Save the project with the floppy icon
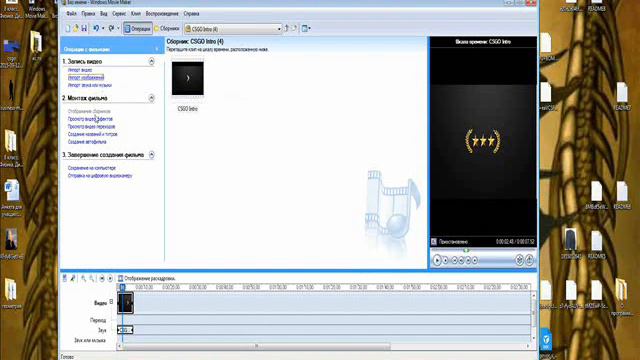Image resolution: width=640 pixels, height=360 pixels. pyautogui.click(x=84, y=29)
